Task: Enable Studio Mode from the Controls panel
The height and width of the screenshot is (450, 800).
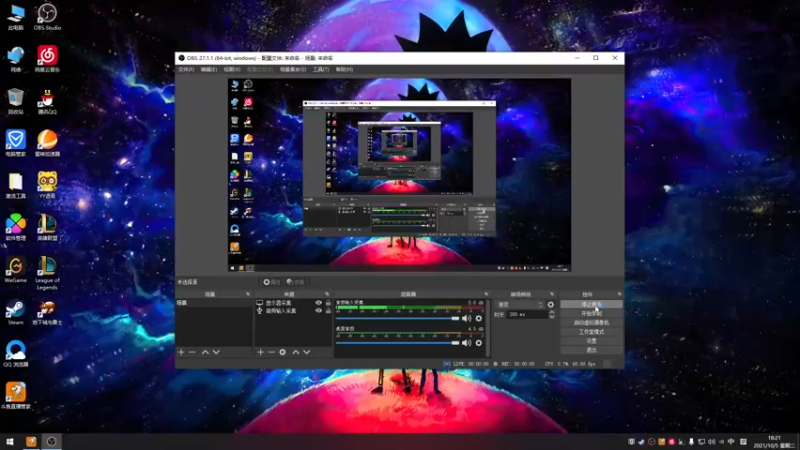Action: click(591, 332)
